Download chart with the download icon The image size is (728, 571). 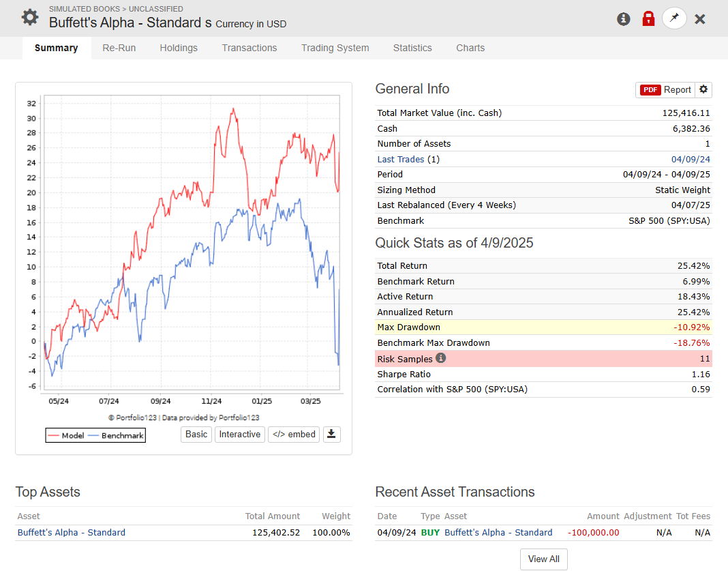point(331,435)
